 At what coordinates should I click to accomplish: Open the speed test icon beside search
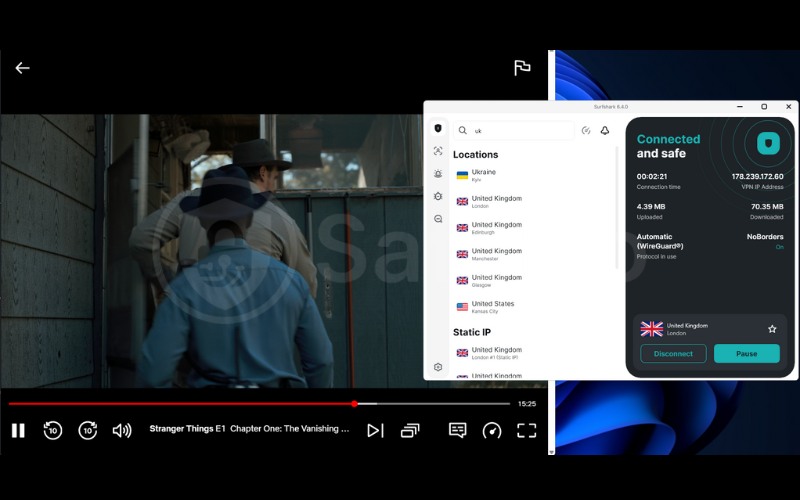(586, 131)
